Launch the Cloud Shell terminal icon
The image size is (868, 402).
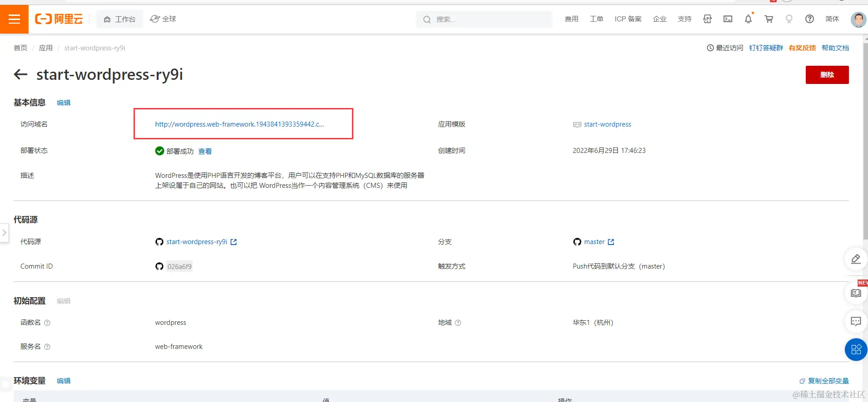pos(728,19)
